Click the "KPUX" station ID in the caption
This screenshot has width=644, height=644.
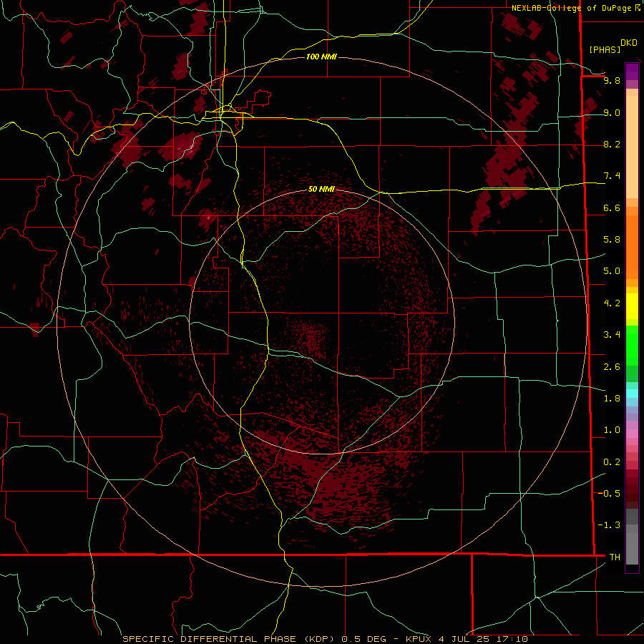point(419,639)
